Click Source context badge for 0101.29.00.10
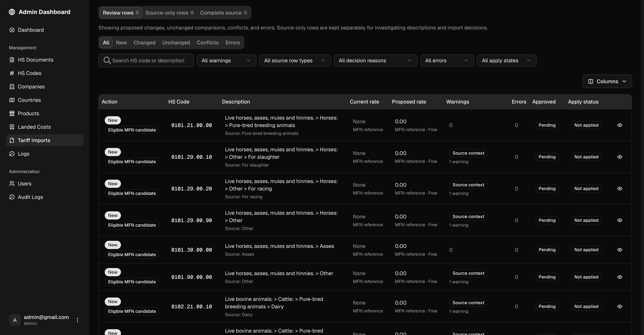The width and height of the screenshot is (644, 335). (x=468, y=153)
